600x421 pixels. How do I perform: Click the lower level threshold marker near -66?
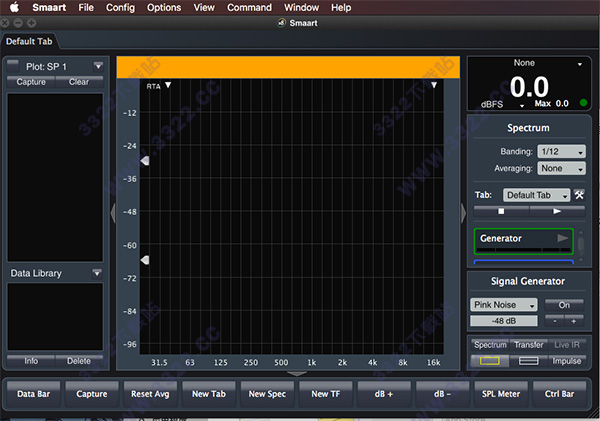145,260
